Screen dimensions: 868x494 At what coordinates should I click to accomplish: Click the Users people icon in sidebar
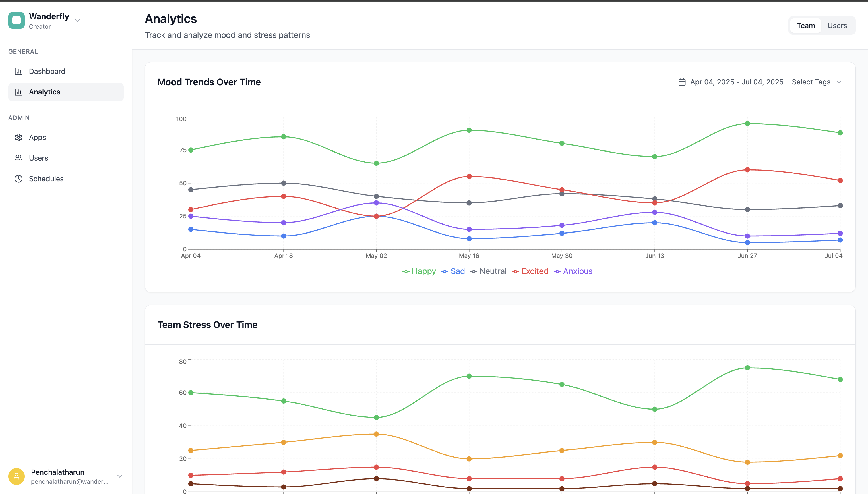[19, 158]
